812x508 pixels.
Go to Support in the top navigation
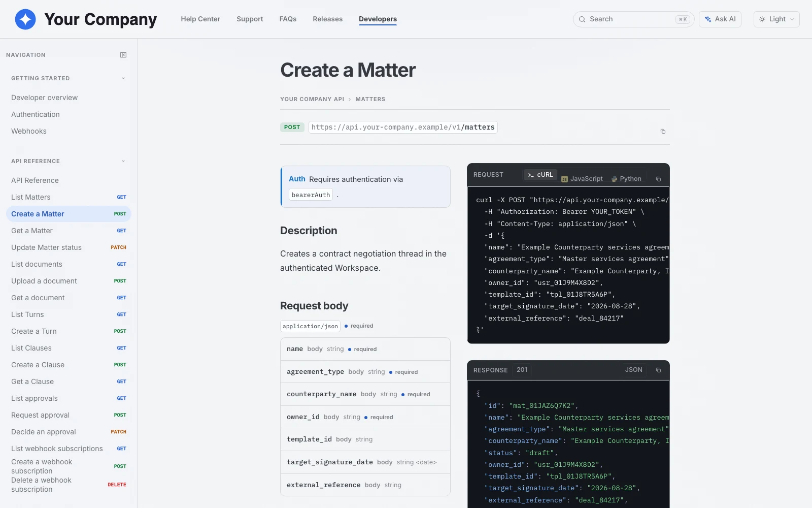(x=250, y=19)
